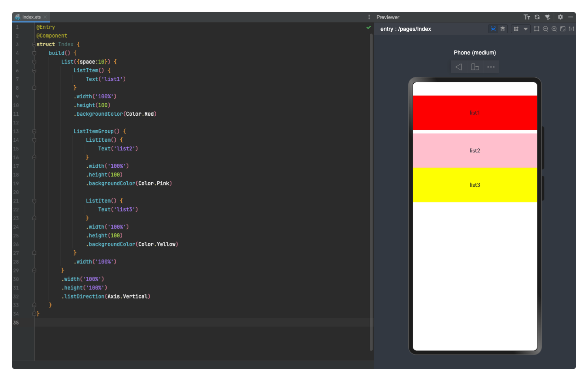588x381 pixels.
Task: Place cursor on @Entry decorator
Action: 45,27
